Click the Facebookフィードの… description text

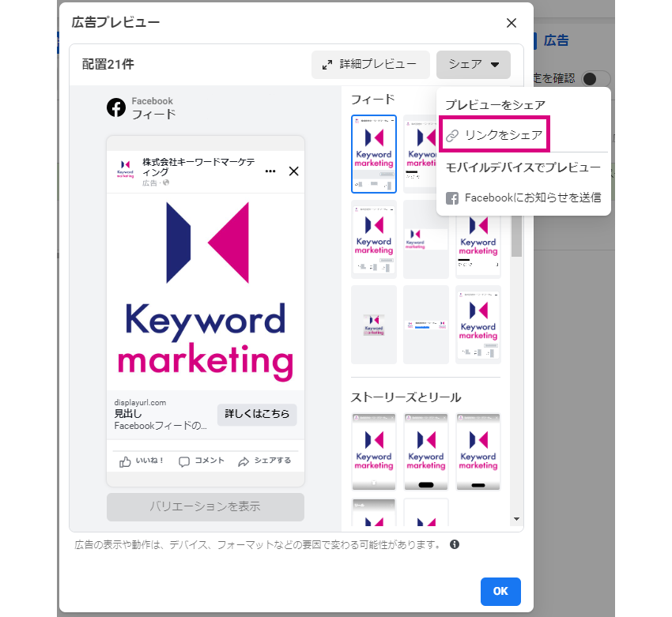pos(160,426)
